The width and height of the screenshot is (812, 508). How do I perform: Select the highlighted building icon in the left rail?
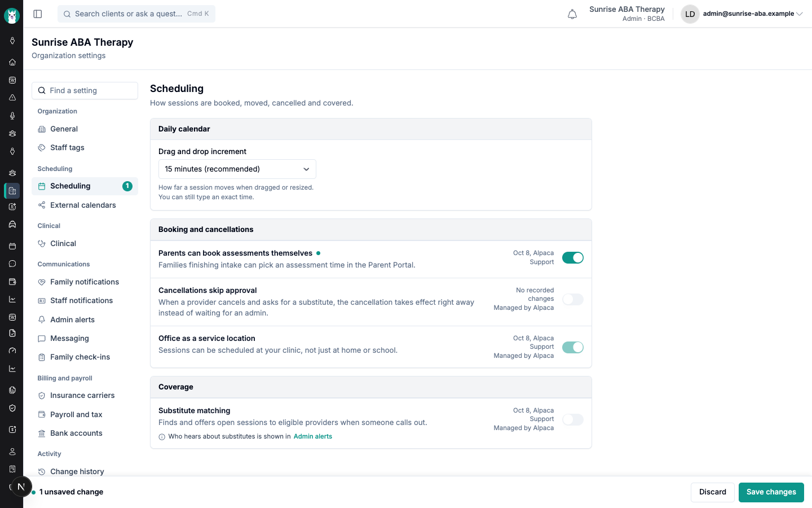[12, 191]
